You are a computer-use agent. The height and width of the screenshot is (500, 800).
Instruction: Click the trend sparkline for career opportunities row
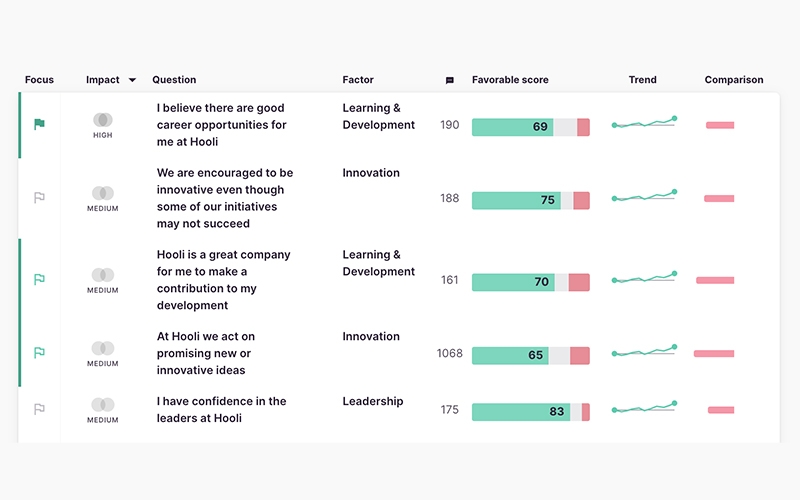pyautogui.click(x=644, y=124)
